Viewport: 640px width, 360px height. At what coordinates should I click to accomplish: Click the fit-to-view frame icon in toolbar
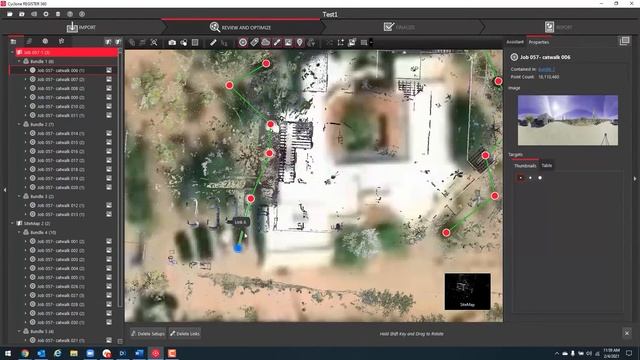(x=341, y=42)
